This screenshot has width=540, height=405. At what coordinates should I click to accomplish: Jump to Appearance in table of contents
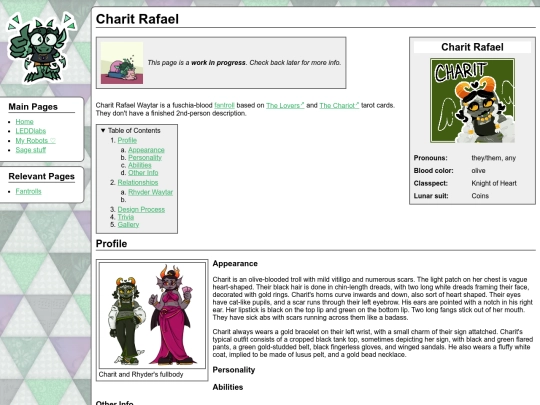click(146, 150)
